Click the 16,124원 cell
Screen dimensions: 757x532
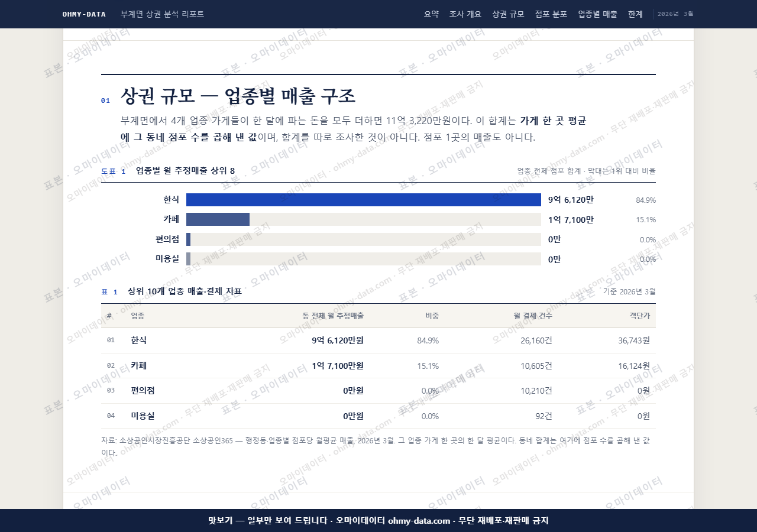pos(634,366)
